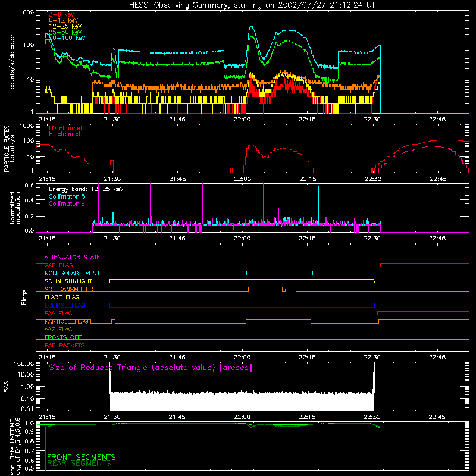Click the LO channel legend label
Viewport: 476px width, 476px height.
point(65,128)
